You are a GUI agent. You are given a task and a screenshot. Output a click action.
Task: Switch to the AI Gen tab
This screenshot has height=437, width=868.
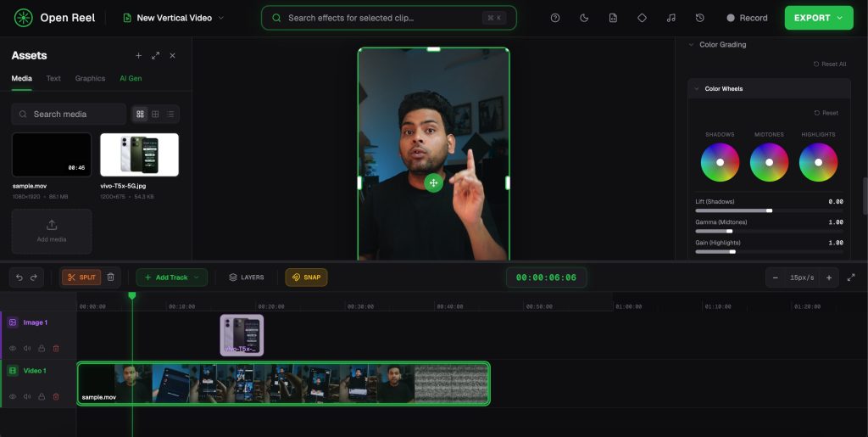[x=131, y=79]
